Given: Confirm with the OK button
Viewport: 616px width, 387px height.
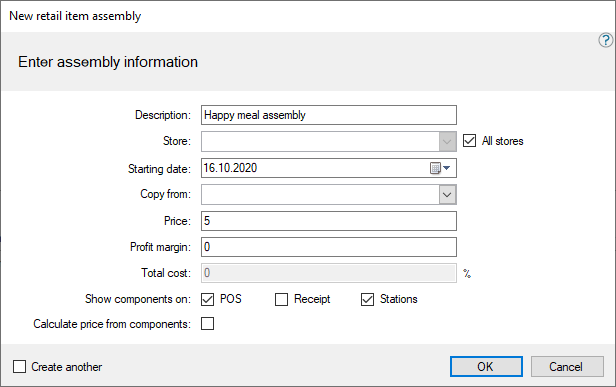Looking at the screenshot, I should click(486, 367).
